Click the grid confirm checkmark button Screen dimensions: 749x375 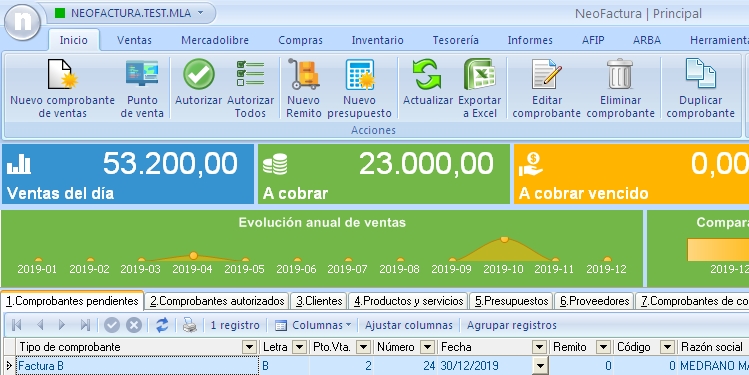click(112, 325)
